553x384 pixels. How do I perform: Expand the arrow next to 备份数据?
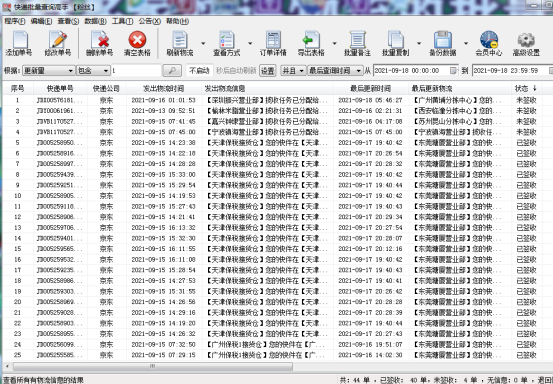466,43
